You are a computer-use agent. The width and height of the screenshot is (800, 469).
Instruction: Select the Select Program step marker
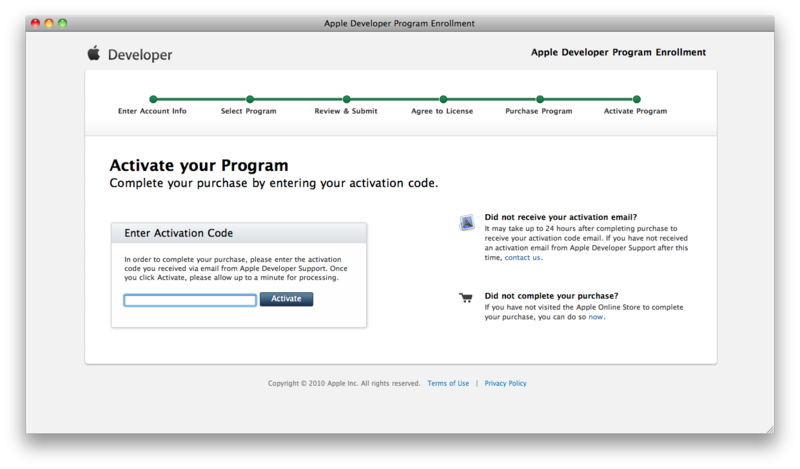tap(250, 99)
